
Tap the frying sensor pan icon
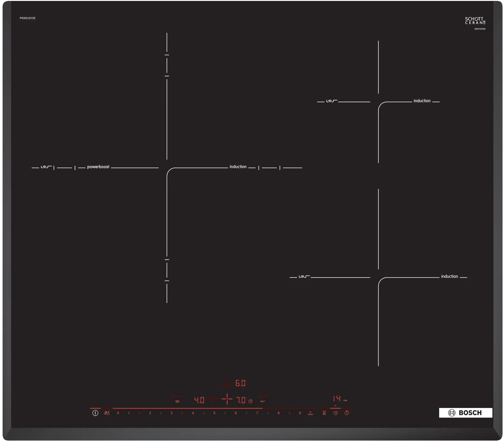pos(263,401)
